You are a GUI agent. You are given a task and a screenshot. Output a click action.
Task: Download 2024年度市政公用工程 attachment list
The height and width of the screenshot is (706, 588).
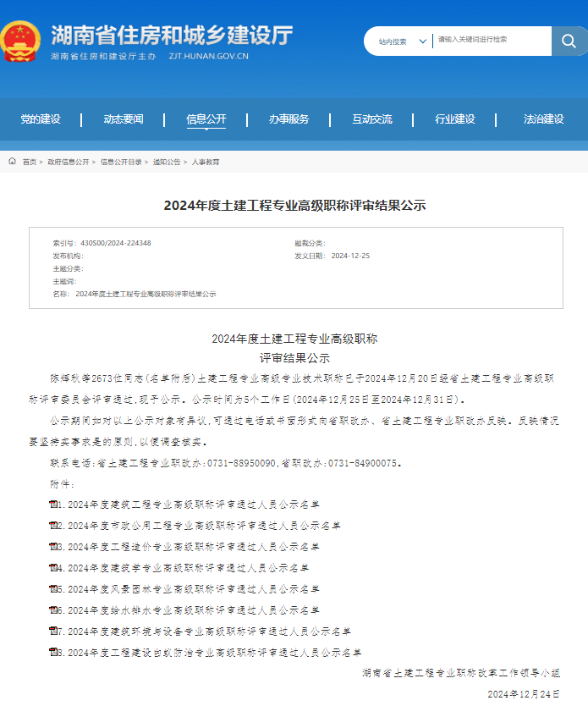[203, 526]
